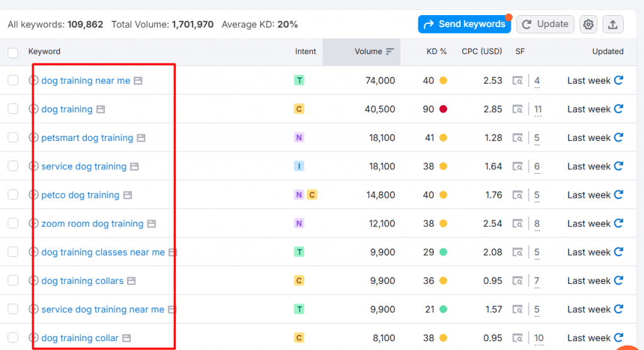Open SERP snapshot icon beside 'petsmart dog training'
The image size is (644, 350).
pos(142,138)
